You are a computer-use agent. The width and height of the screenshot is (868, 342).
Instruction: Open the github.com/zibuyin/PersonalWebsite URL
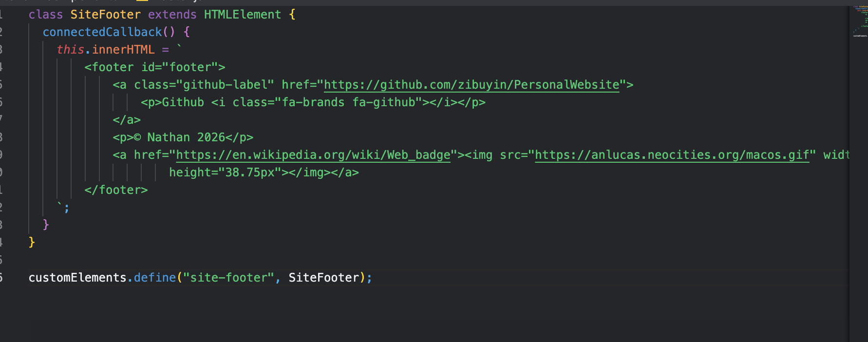471,85
